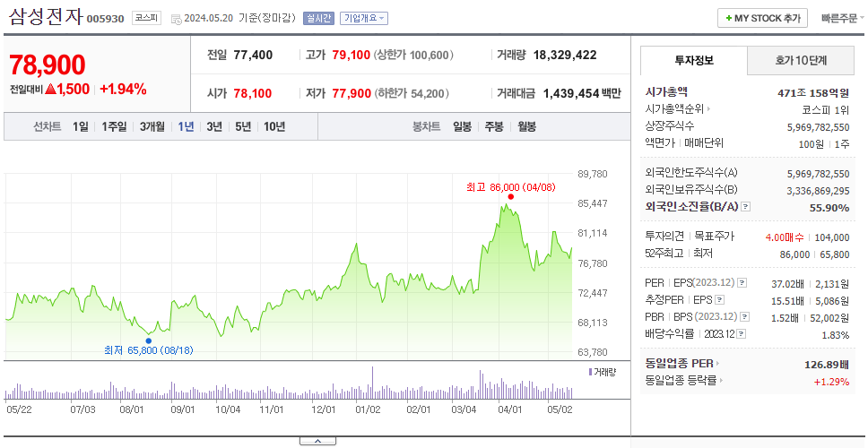Click arrow next to 시가총액순위

[708, 109]
